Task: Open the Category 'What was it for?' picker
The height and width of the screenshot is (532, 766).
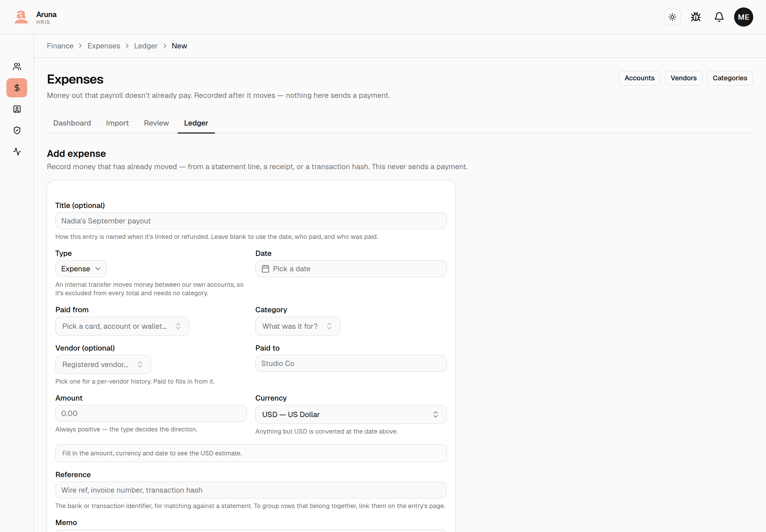Action: click(297, 326)
